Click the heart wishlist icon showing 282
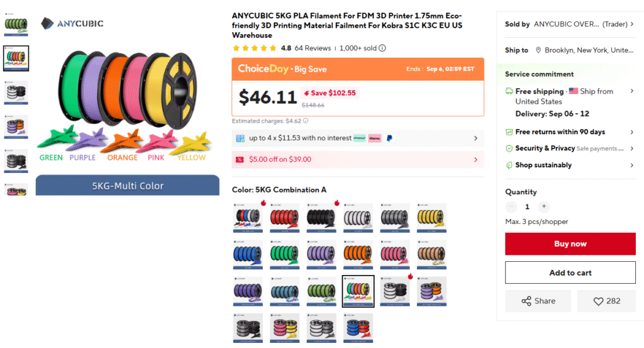The image size is (644, 348). pos(599,301)
